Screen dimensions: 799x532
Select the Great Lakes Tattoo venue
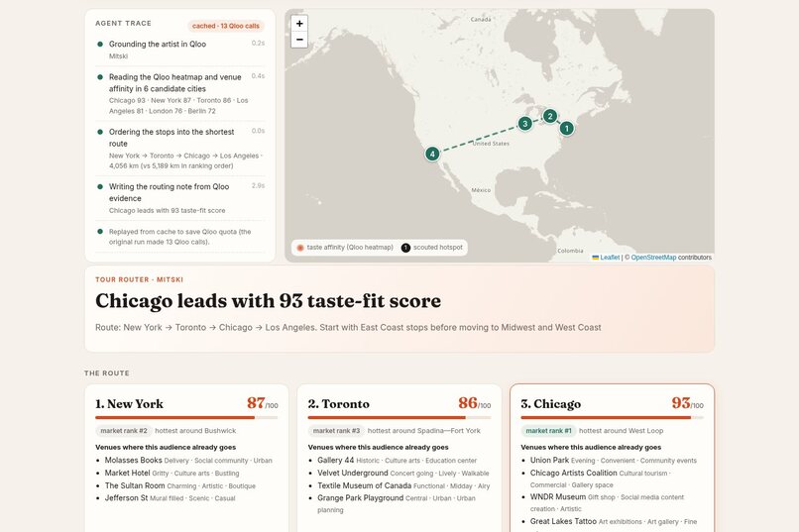click(563, 521)
